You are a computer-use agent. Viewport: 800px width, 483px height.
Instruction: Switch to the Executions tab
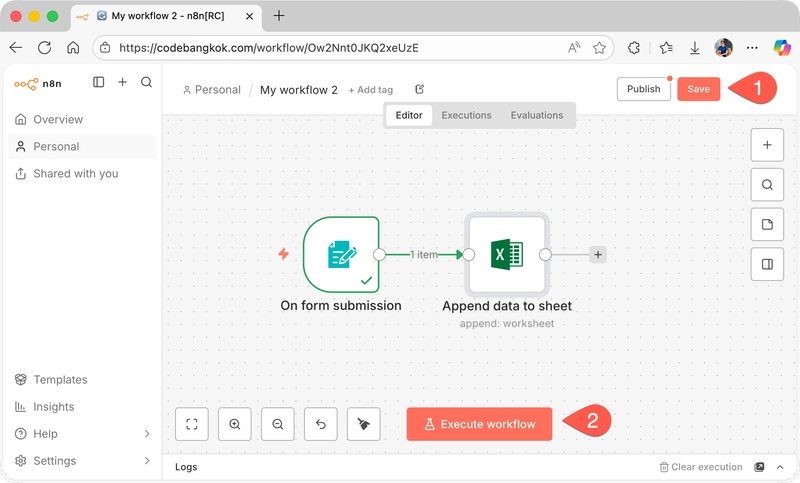click(466, 115)
